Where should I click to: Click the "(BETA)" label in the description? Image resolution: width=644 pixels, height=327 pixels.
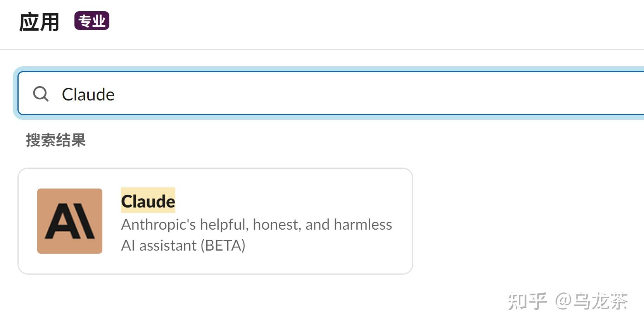[223, 246]
